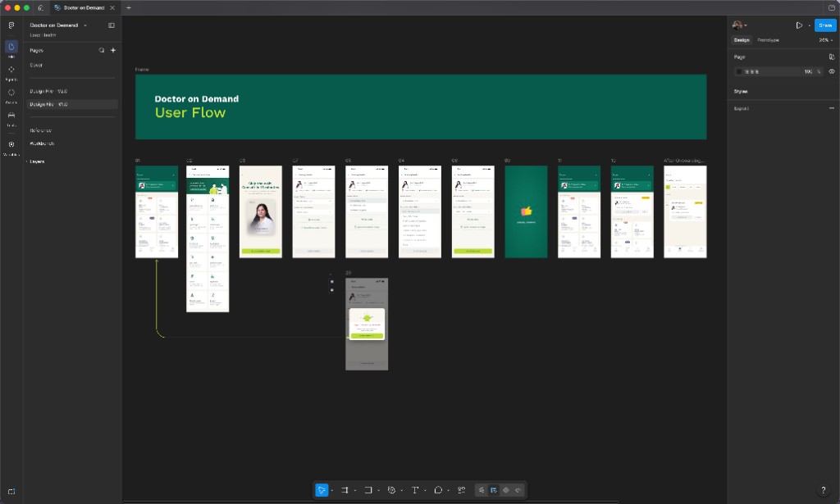Open a new tab with plus button
Screen dimensions: 840x504
tap(129, 8)
